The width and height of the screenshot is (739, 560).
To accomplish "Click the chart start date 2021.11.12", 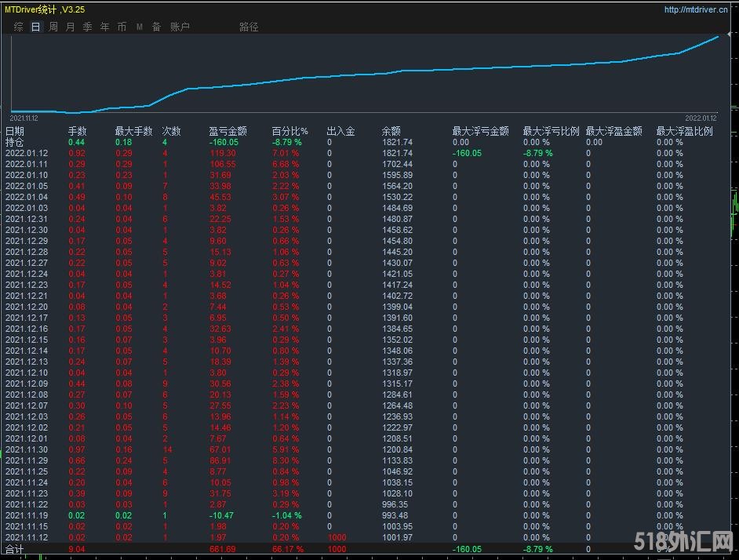I will (24, 118).
